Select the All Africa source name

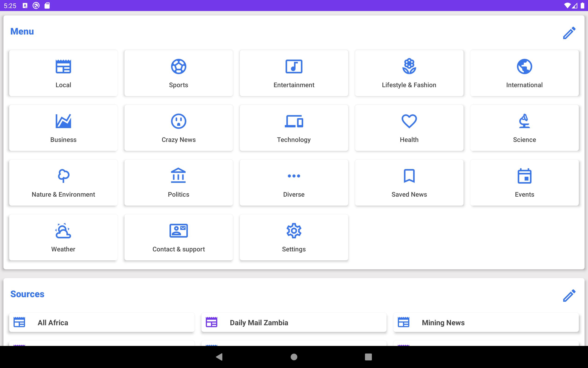pos(53,322)
